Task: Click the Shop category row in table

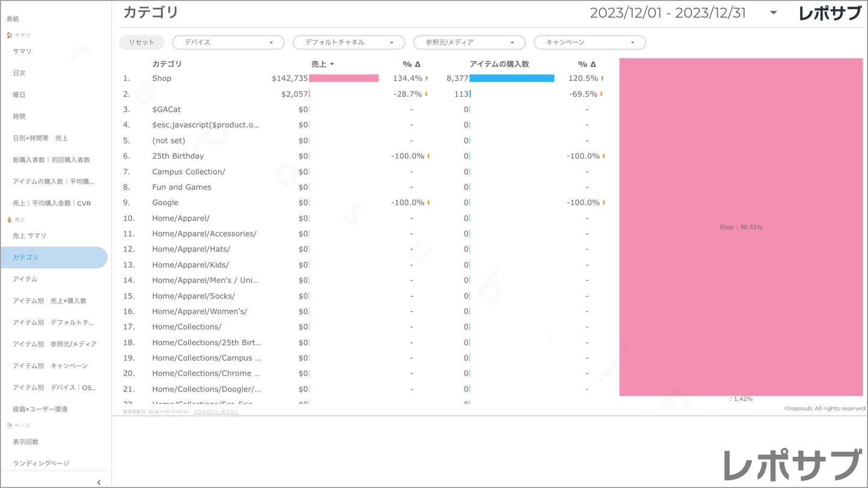Action: coord(162,79)
